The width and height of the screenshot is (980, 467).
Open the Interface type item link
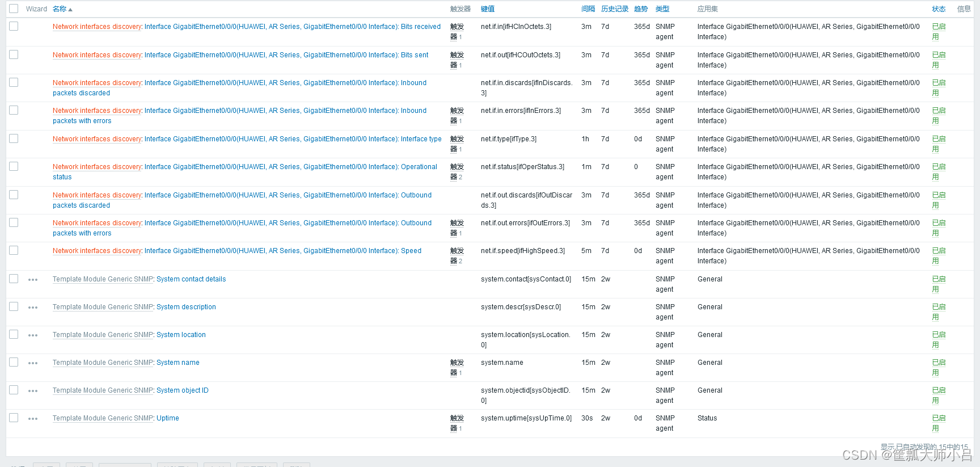click(293, 139)
